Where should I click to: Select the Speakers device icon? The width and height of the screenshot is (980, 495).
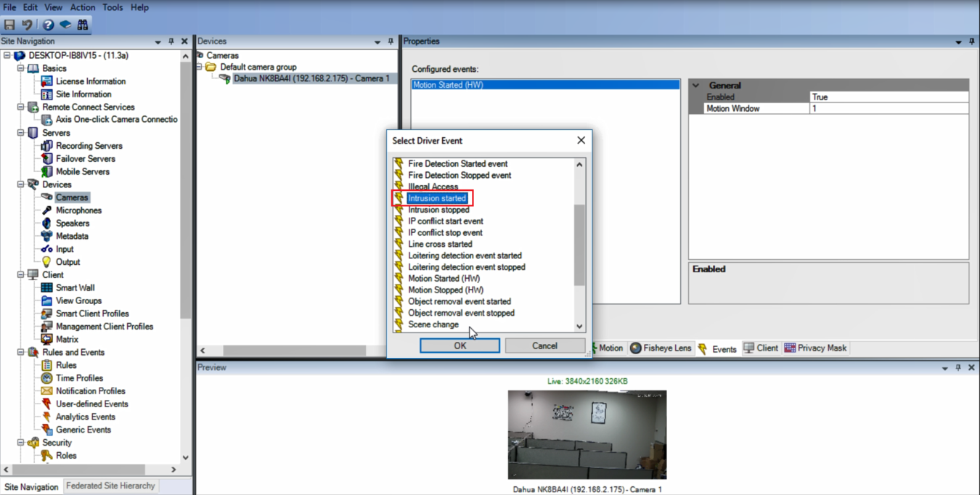[46, 224]
